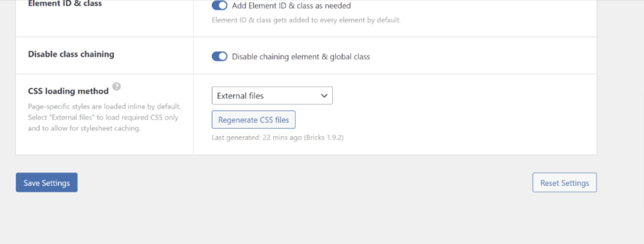Click the "Element ID & class gets added" description
The image size is (644, 244).
coord(306,19)
